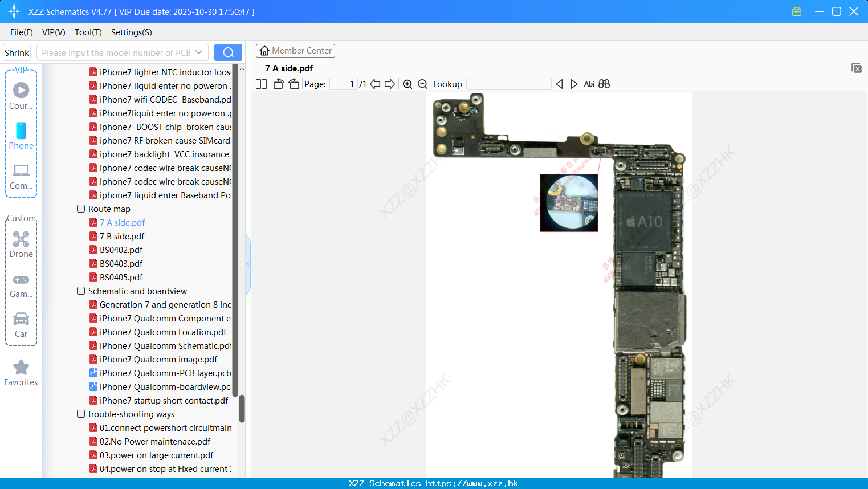Click the binoculars search icon
Viewport: 868px width, 489px height.
[x=604, y=84]
